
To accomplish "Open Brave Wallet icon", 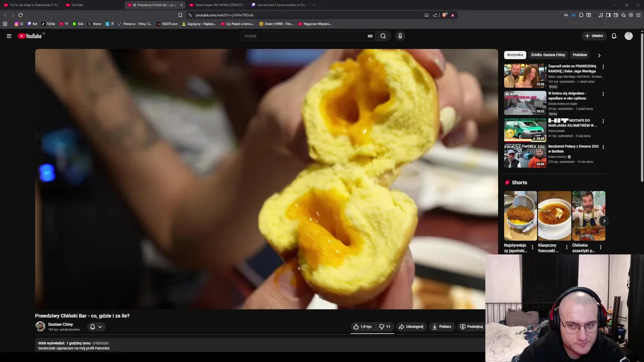I will (x=616, y=15).
